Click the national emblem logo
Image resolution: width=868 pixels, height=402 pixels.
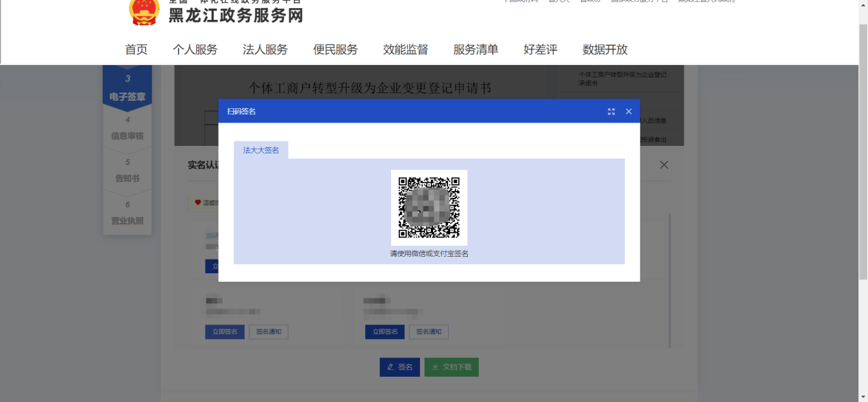coord(144,12)
